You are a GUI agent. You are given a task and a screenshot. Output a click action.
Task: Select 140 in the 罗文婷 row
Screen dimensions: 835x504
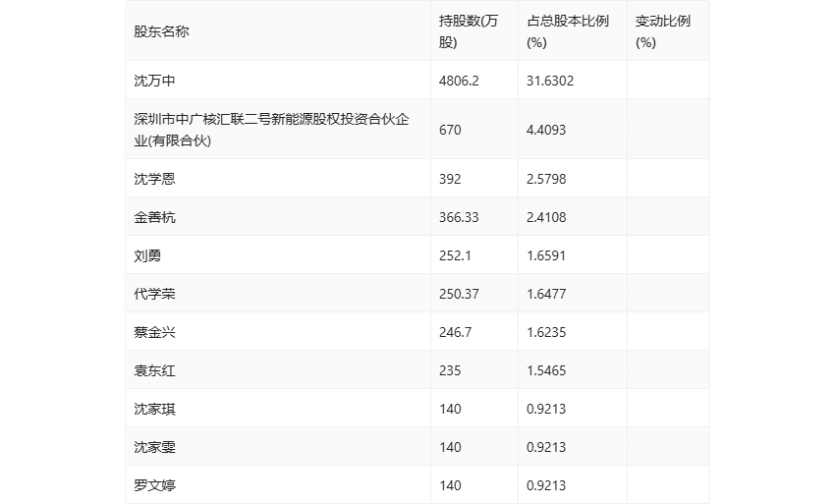click(450, 485)
